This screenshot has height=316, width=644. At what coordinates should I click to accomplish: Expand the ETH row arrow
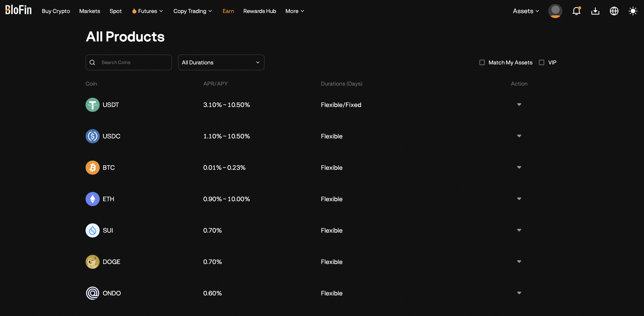[x=519, y=199]
